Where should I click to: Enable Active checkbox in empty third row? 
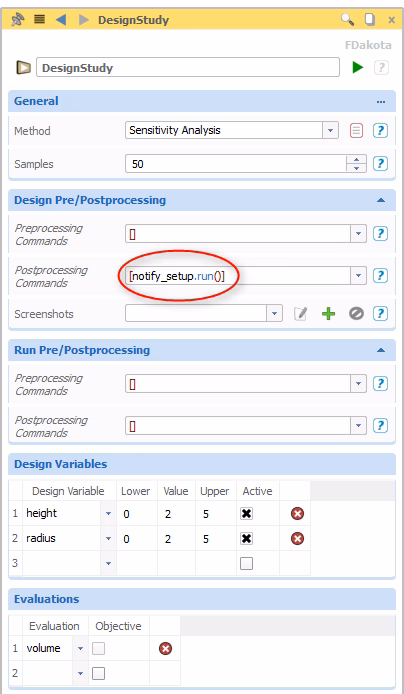pyautogui.click(x=246, y=563)
